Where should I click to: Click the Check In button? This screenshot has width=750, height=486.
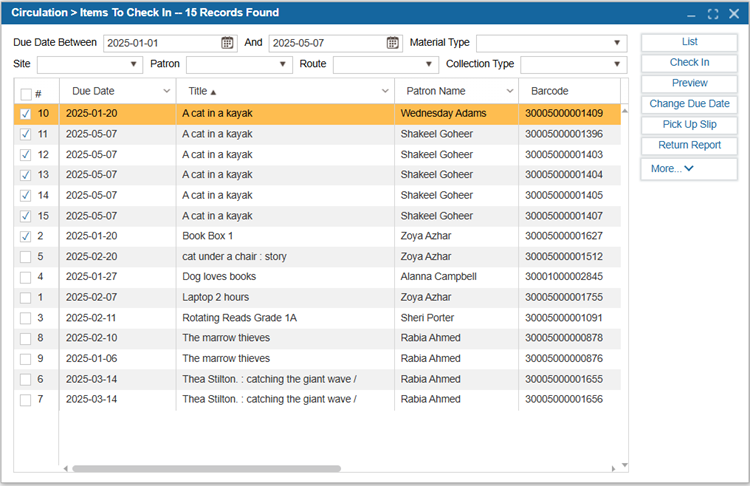(689, 63)
